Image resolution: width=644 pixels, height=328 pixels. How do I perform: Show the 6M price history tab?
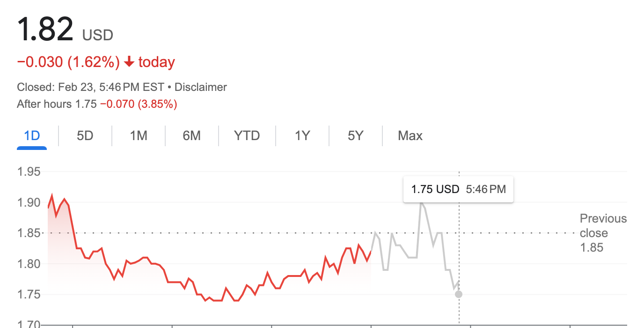click(191, 136)
